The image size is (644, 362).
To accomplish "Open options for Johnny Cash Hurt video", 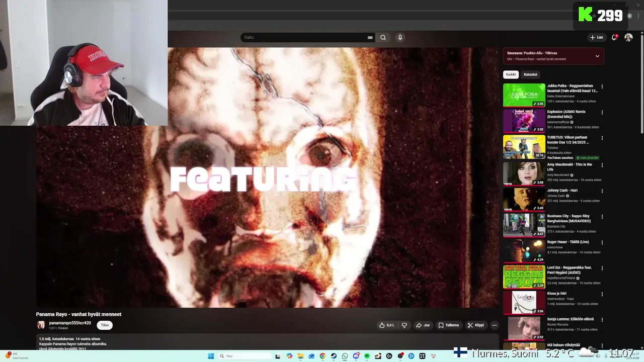I will click(602, 191).
